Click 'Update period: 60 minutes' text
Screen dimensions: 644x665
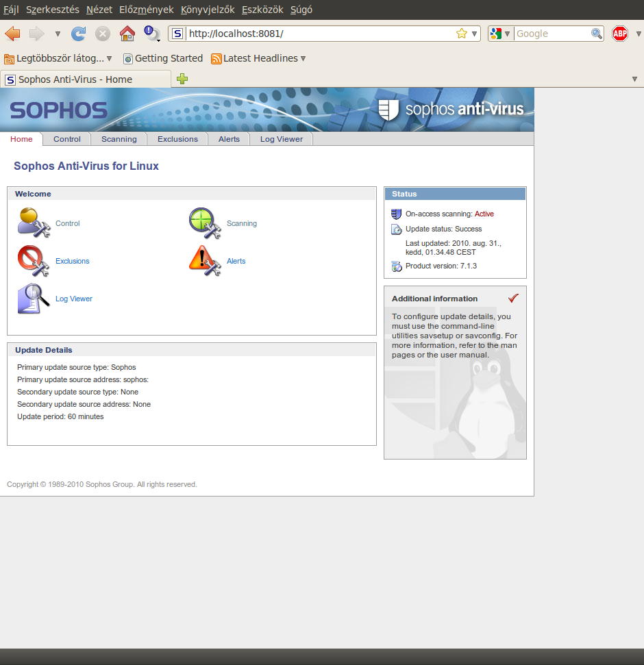pyautogui.click(x=60, y=416)
